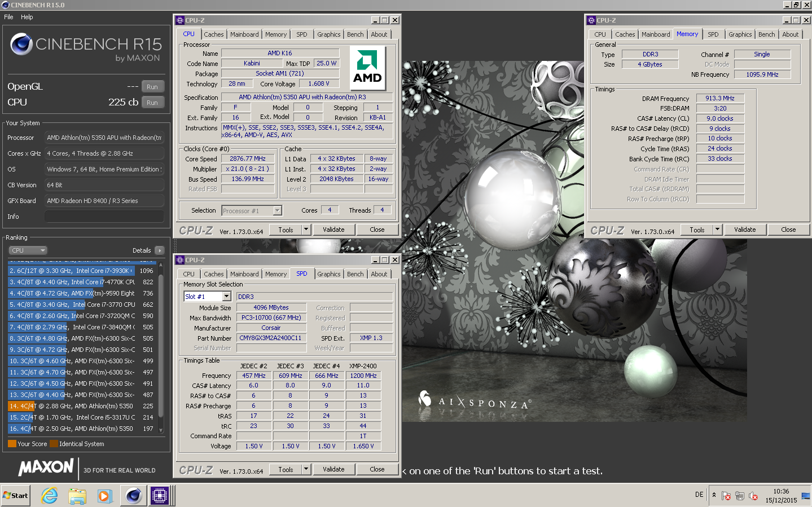Switch to Memory tab in the SPD window
The width and height of the screenshot is (812, 507).
276,274
